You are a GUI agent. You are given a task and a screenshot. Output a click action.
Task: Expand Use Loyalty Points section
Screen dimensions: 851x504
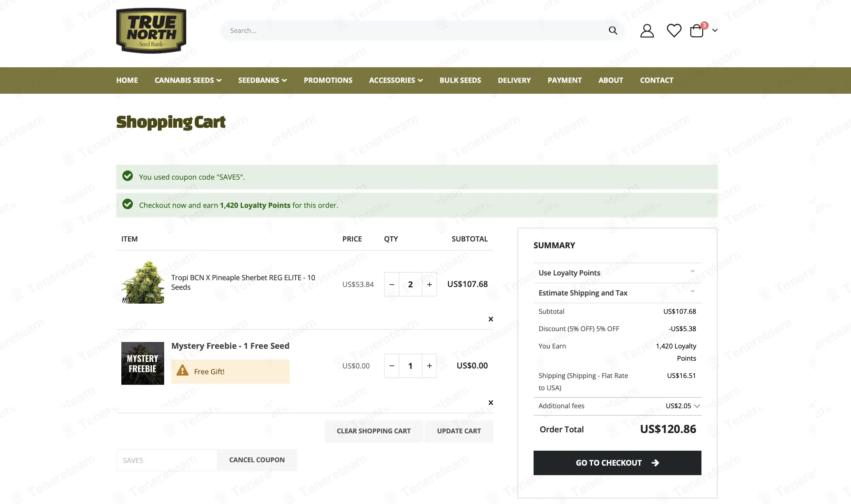click(x=617, y=273)
